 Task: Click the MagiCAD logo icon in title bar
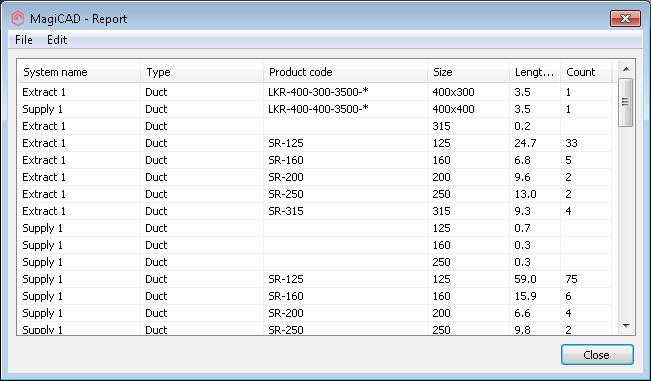[x=17, y=19]
